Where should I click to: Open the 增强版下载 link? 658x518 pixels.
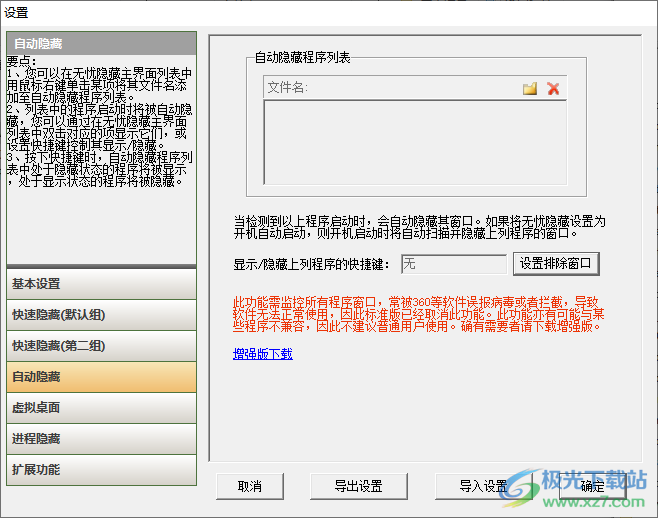[x=262, y=353]
